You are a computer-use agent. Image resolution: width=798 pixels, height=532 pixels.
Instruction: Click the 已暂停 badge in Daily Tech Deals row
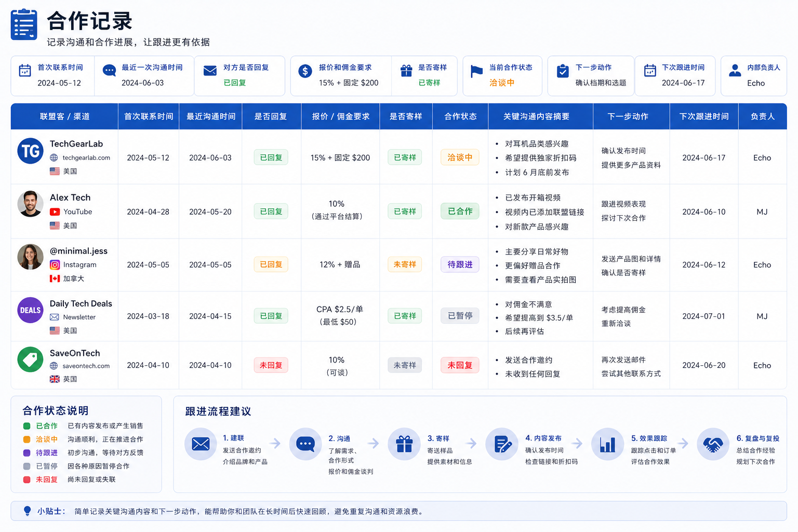[x=460, y=316]
